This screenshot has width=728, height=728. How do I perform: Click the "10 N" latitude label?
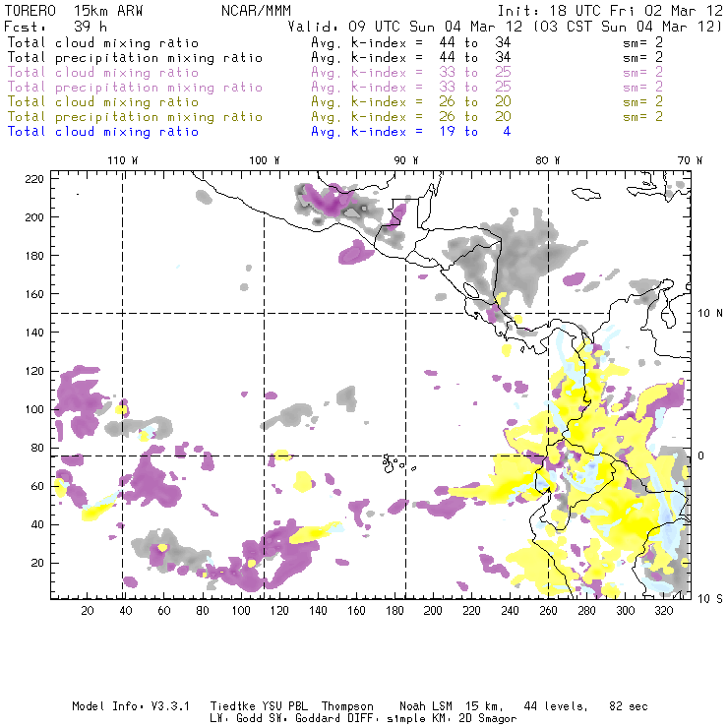click(710, 314)
